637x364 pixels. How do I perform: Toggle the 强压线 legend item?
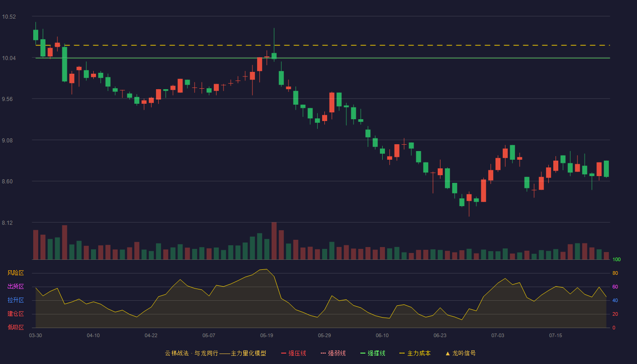pos(293,353)
